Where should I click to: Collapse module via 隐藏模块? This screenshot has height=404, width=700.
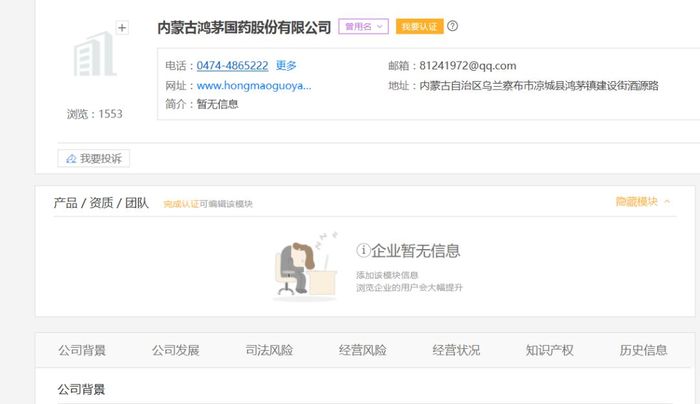(643, 202)
